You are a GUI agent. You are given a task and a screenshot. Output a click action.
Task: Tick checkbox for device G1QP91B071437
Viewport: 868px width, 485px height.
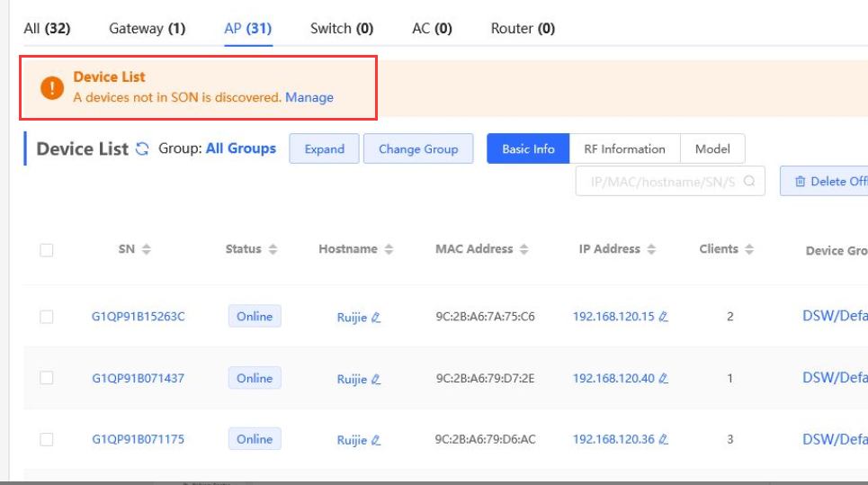47,379
